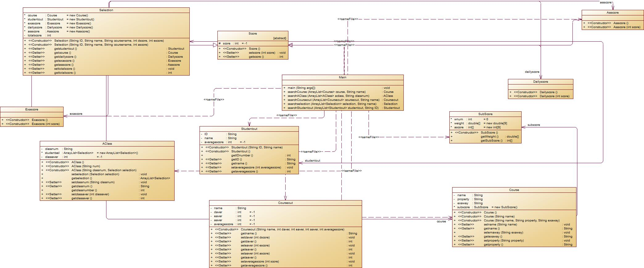Screen dimensions: 644x268
Task: Click the dailyscore association label
Action: [x=532, y=72]
